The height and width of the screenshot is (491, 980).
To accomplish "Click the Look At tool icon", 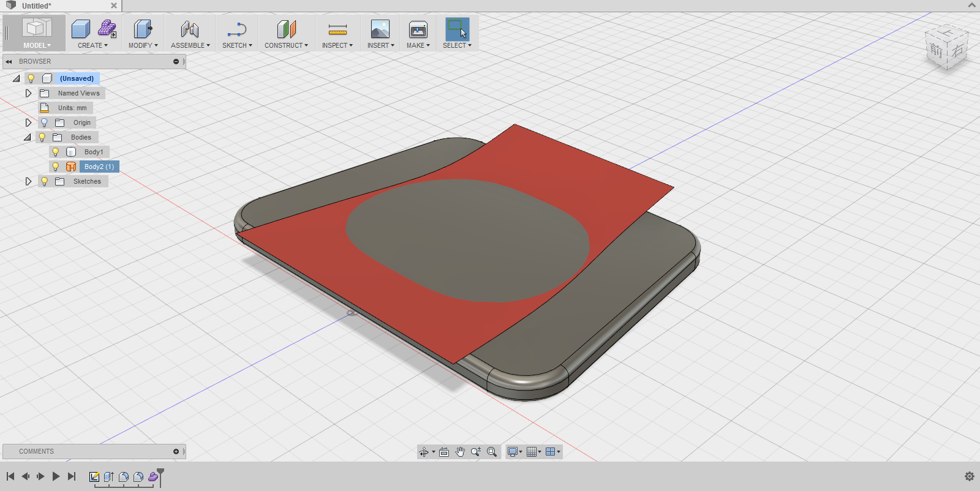I will 444,452.
